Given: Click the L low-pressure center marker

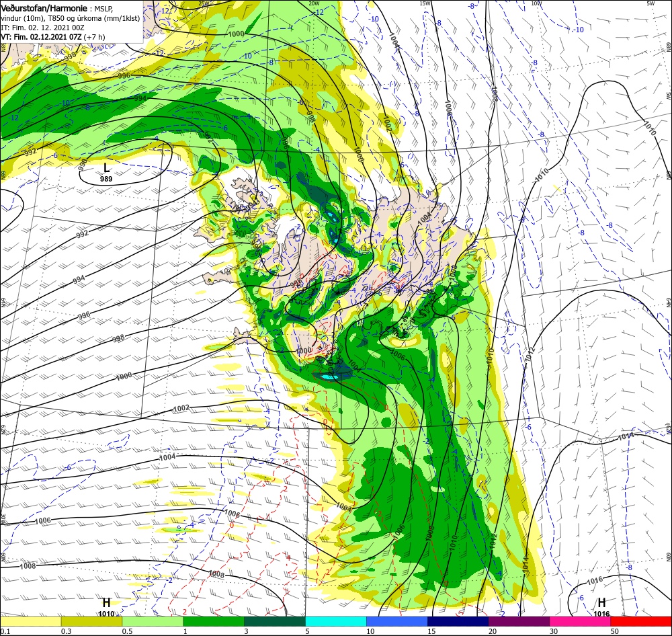Looking at the screenshot, I should pos(106,167).
